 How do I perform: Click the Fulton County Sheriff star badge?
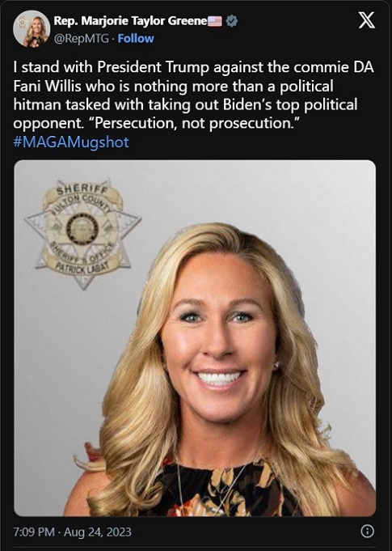point(82,233)
